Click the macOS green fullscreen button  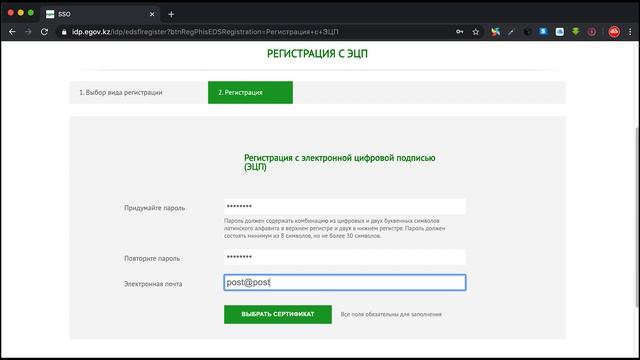pyautogui.click(x=31, y=13)
